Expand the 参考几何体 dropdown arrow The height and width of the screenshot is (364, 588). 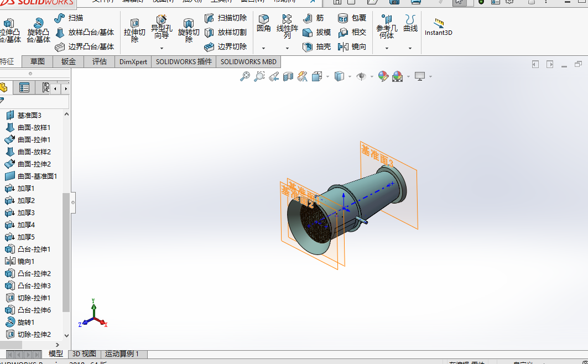coord(387,48)
